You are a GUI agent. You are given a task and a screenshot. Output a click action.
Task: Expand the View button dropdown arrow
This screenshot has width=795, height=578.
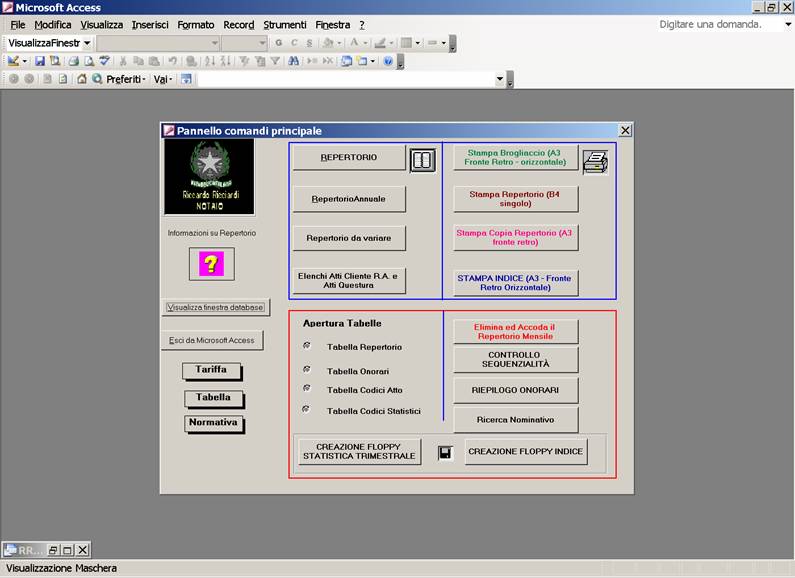click(24, 61)
